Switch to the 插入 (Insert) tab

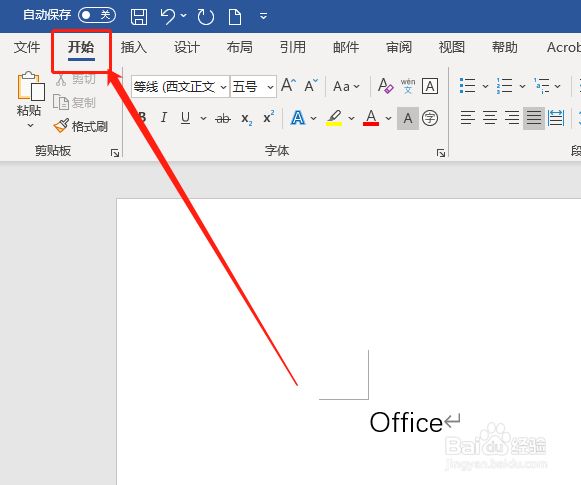[x=134, y=47]
